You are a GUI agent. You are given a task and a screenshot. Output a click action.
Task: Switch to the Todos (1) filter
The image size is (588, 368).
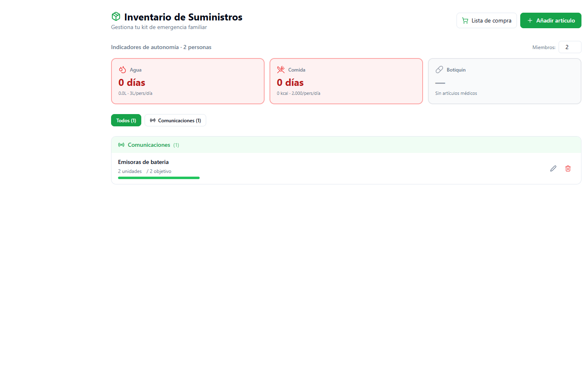click(x=126, y=120)
